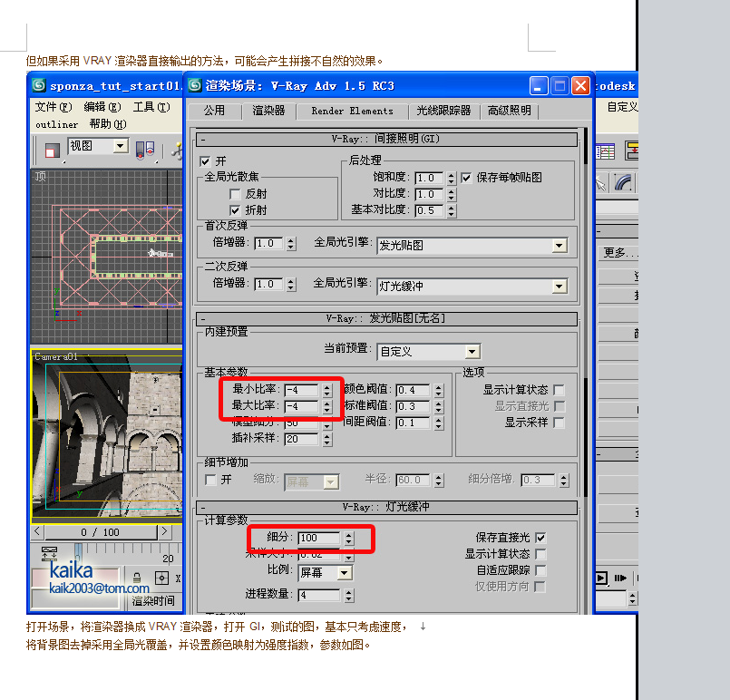Click the arc-shaped tool icon in right window
Screen dimensions: 730x700
click(624, 182)
